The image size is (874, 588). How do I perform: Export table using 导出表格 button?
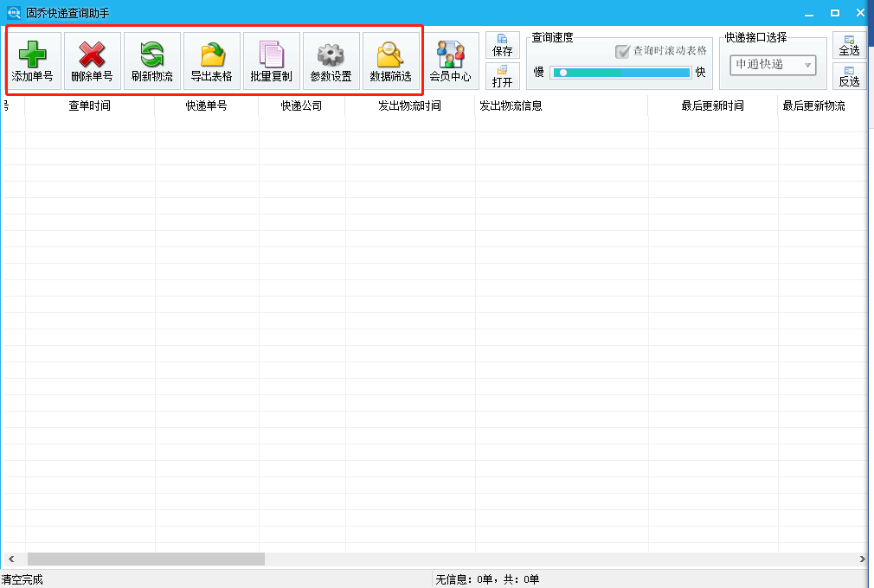click(x=211, y=61)
